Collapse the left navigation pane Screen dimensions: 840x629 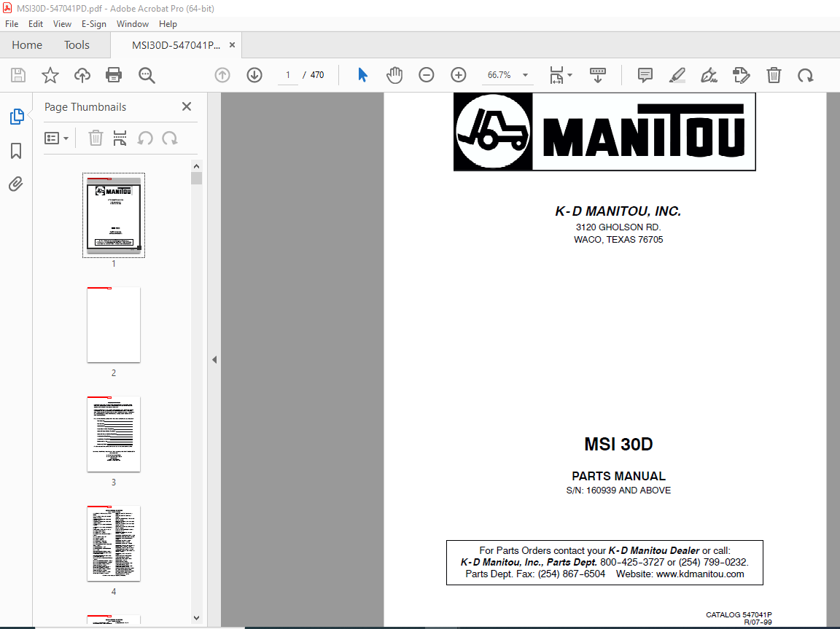214,360
